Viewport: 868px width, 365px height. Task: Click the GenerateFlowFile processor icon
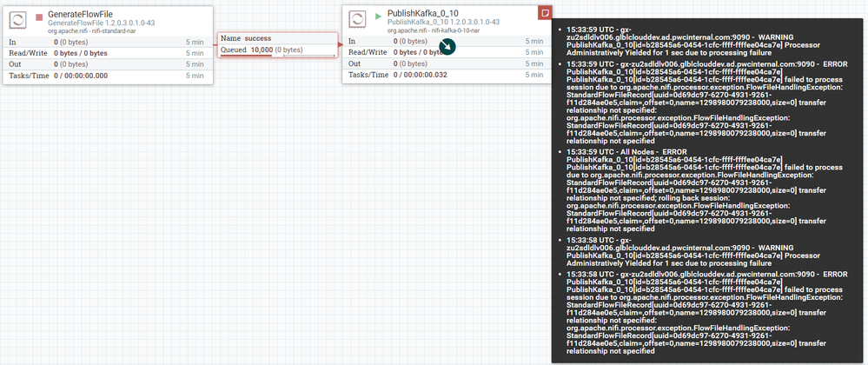click(17, 20)
